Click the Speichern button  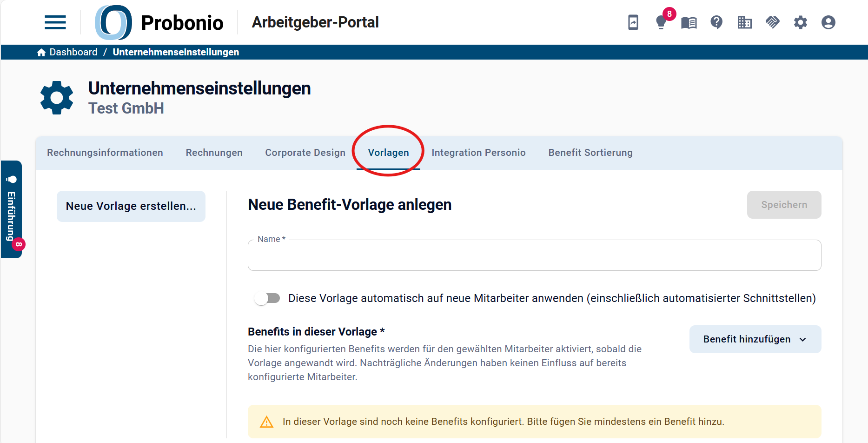784,205
